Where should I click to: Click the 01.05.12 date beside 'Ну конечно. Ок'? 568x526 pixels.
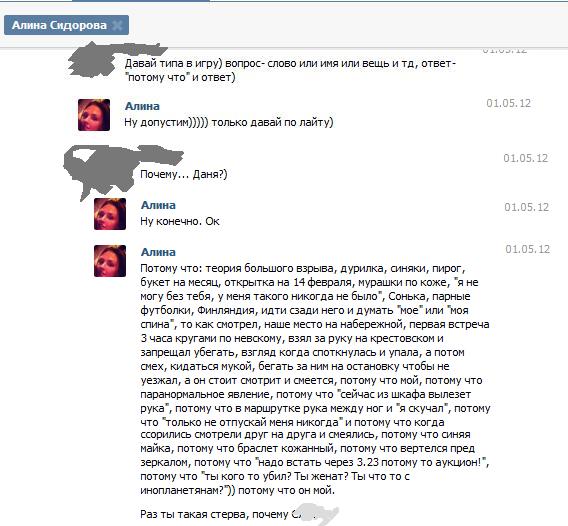point(526,207)
